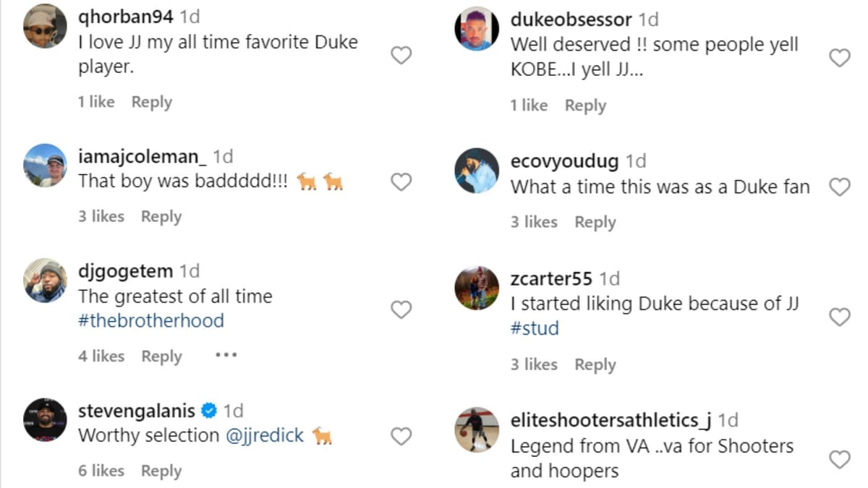
Task: Open more options on djgogetem's comment
Action: pyautogui.click(x=226, y=354)
